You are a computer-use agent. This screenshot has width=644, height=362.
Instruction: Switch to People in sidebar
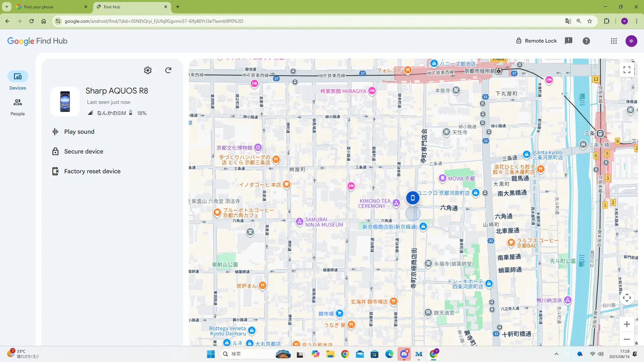click(x=17, y=107)
